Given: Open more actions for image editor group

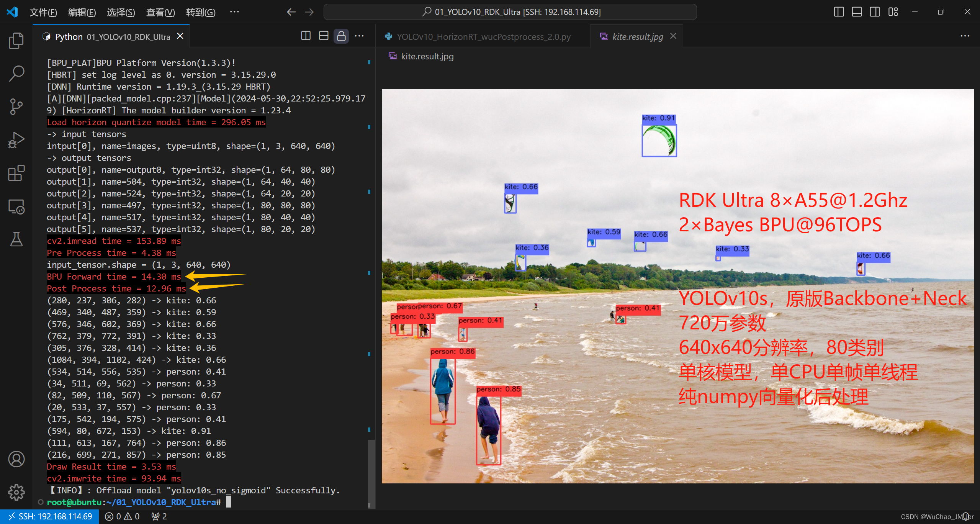Looking at the screenshot, I should (x=965, y=36).
